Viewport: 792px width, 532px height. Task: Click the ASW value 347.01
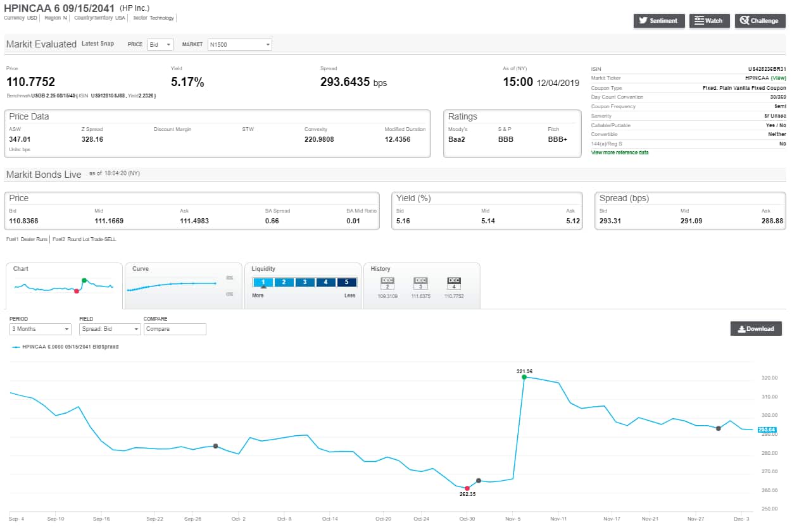pos(20,139)
